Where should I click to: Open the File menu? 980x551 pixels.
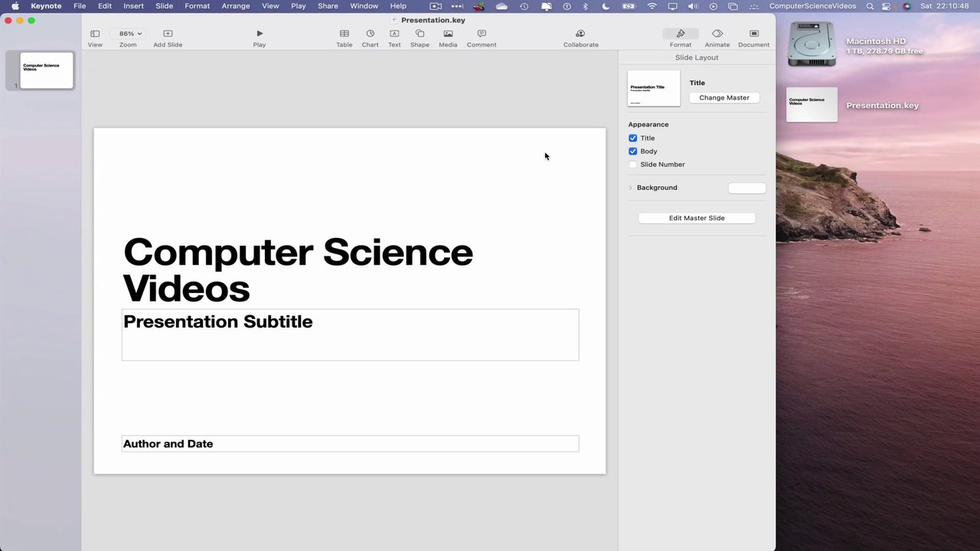click(80, 6)
